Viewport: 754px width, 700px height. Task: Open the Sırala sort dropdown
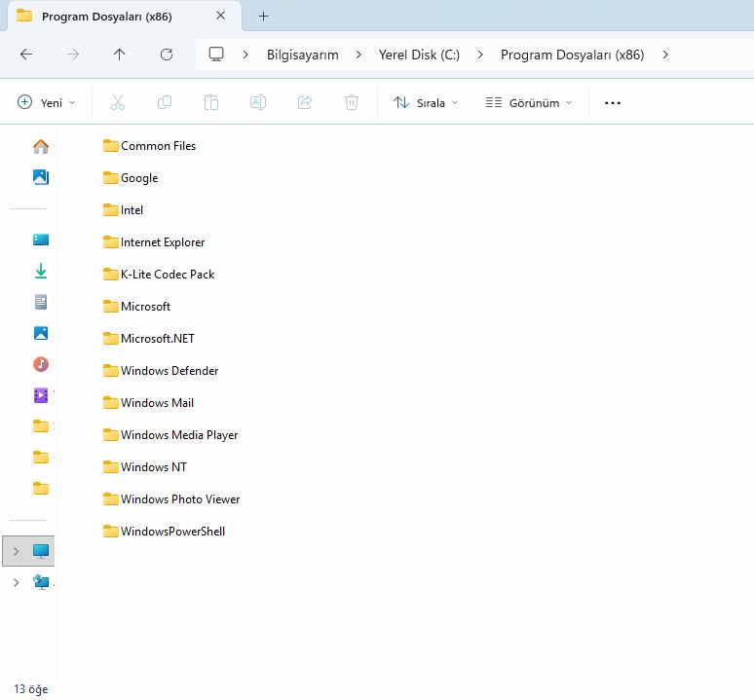point(426,102)
